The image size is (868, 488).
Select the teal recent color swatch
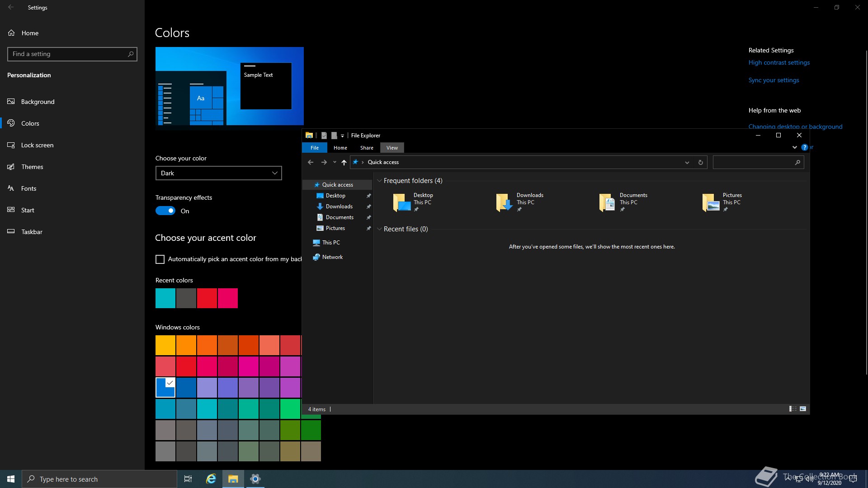(x=165, y=298)
